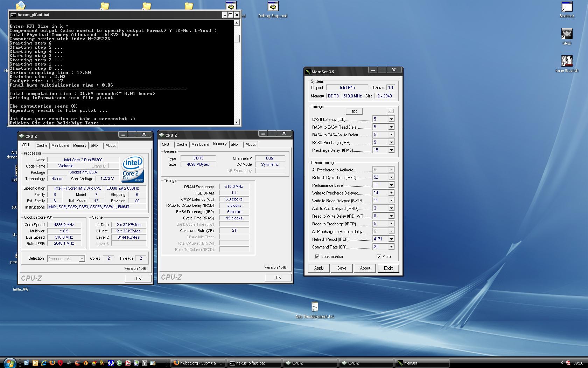
Task: Click the orange info quick launch icon
Action: (x=86, y=363)
